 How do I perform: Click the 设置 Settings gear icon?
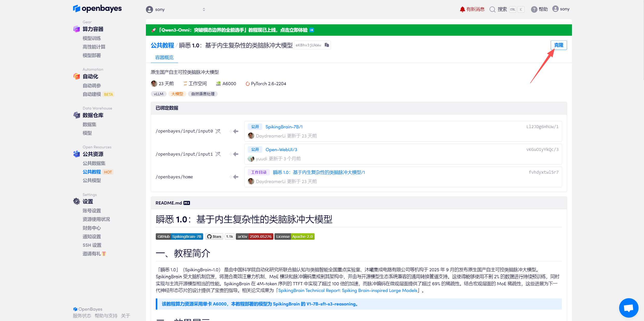[76, 201]
